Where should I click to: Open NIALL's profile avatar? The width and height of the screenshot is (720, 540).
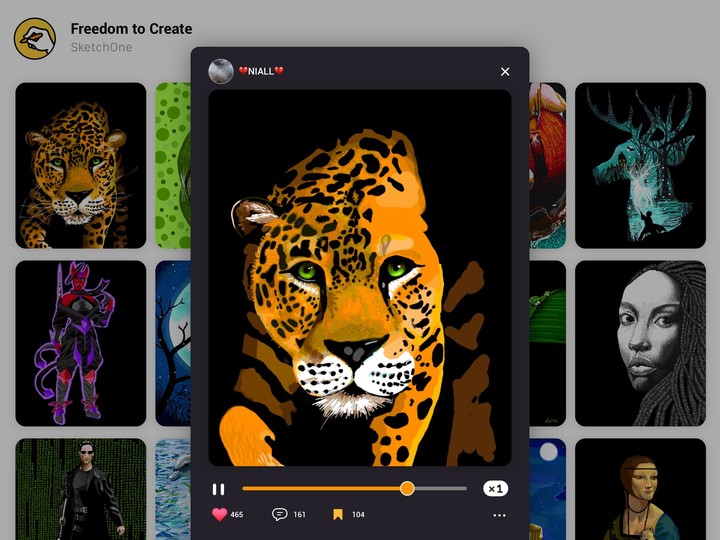[221, 71]
